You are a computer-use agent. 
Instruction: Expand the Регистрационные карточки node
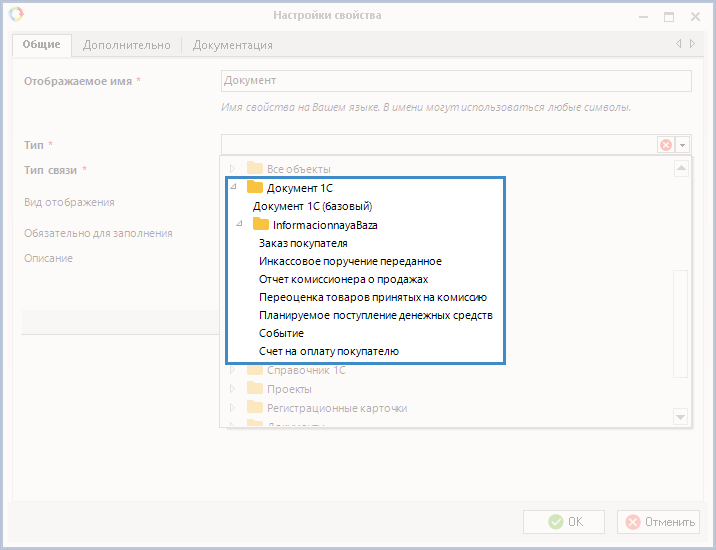pos(232,407)
